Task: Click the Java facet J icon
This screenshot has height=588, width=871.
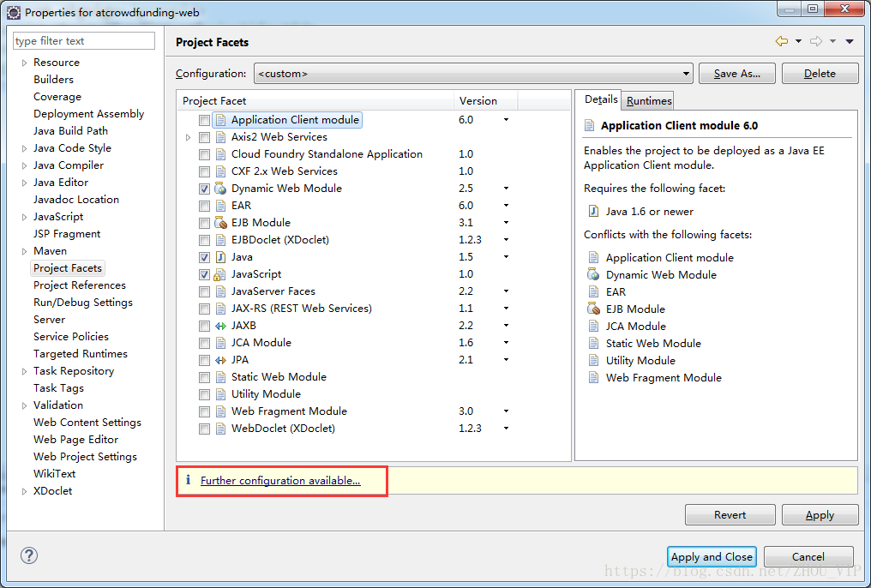Action: click(220, 257)
